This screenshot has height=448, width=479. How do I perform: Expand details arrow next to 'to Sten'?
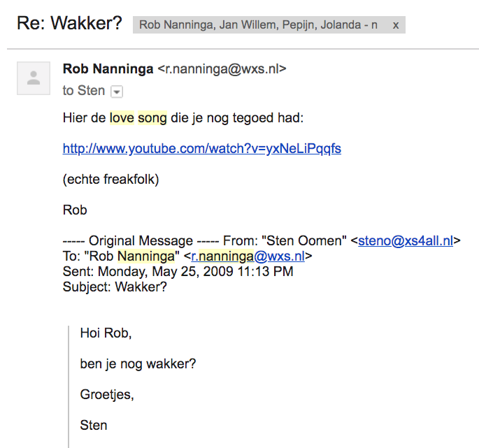pos(117,92)
